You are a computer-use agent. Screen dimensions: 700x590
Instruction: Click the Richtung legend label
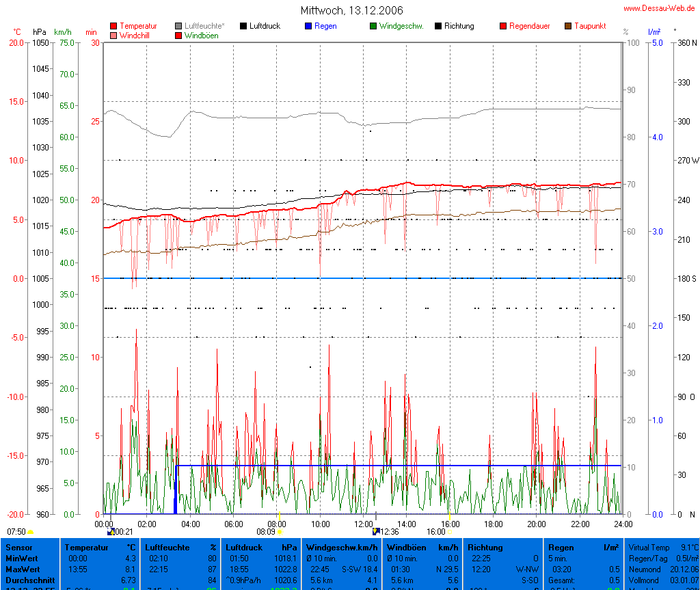tap(459, 26)
